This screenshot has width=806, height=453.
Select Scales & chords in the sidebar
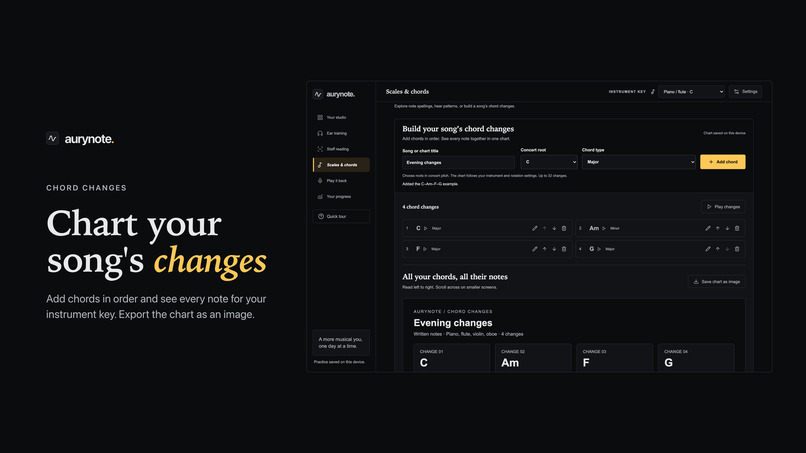341,165
